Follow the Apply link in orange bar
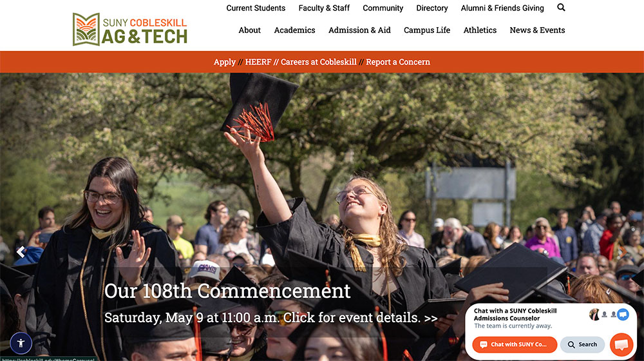 click(x=225, y=62)
